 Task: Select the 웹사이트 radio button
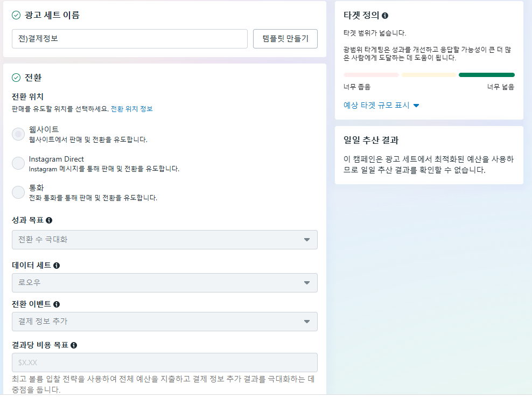(18, 134)
